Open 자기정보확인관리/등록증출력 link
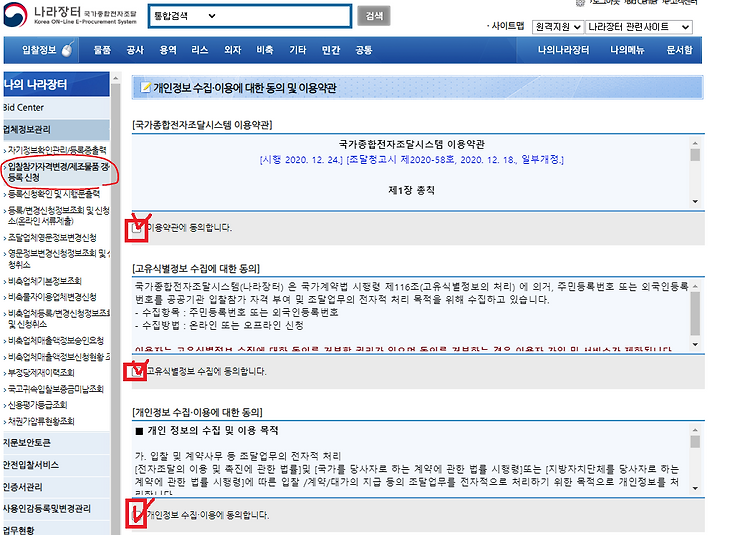750x535 pixels. coord(57,150)
